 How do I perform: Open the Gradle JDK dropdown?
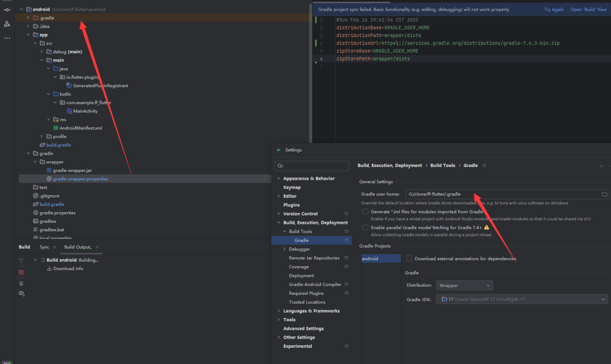pos(522,299)
